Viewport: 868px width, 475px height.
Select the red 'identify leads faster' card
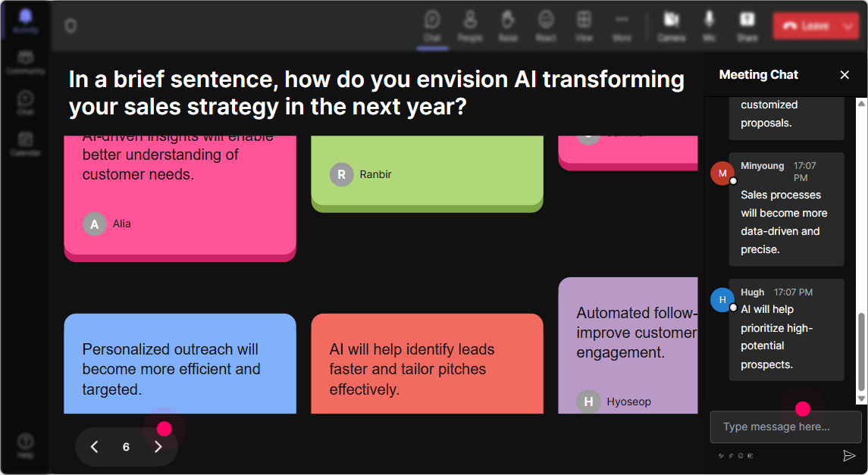(x=427, y=364)
